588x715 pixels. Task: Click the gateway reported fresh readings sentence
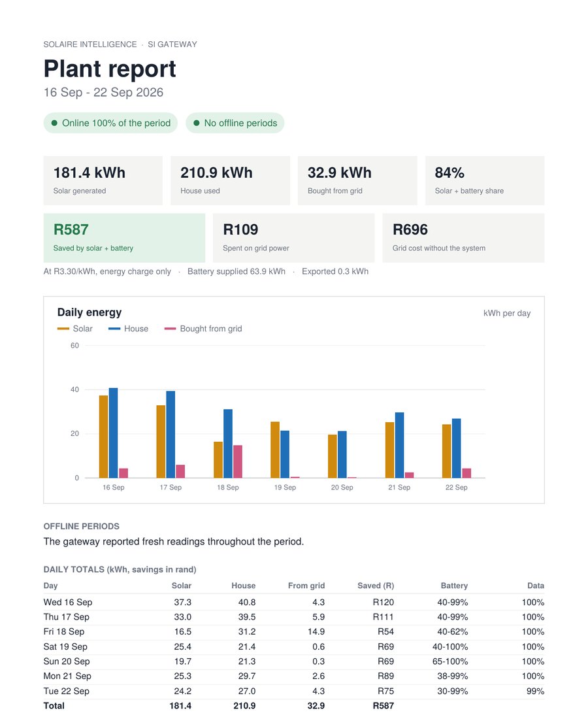(174, 542)
